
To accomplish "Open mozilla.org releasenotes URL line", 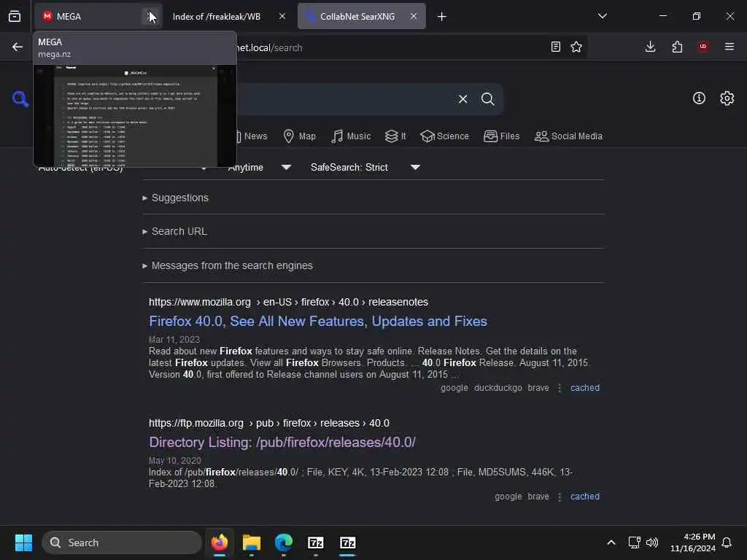I will pyautogui.click(x=288, y=302).
